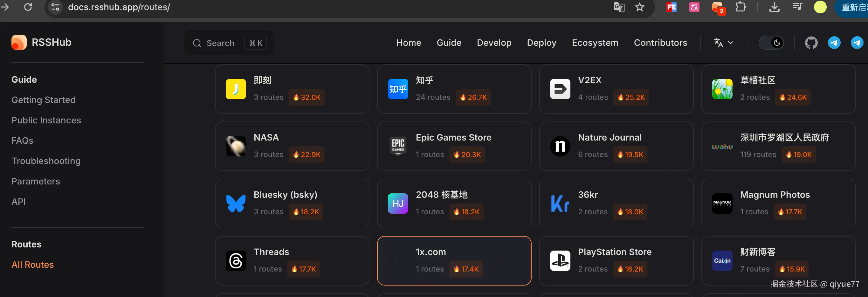This screenshot has width=868, height=297.
Task: Open the media control playlist icon
Action: (797, 7)
